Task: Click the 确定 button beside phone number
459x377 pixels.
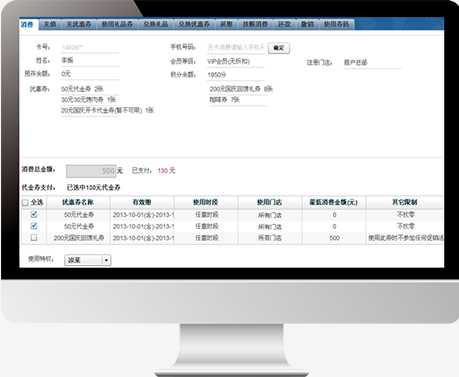Action: pos(279,48)
